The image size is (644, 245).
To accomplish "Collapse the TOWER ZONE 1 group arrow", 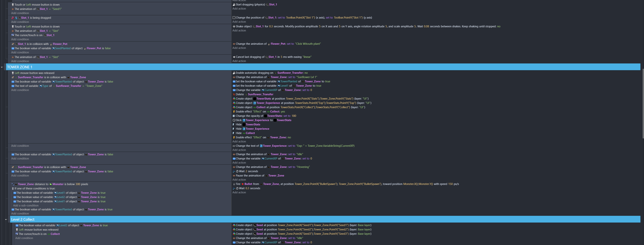I will point(2,67).
